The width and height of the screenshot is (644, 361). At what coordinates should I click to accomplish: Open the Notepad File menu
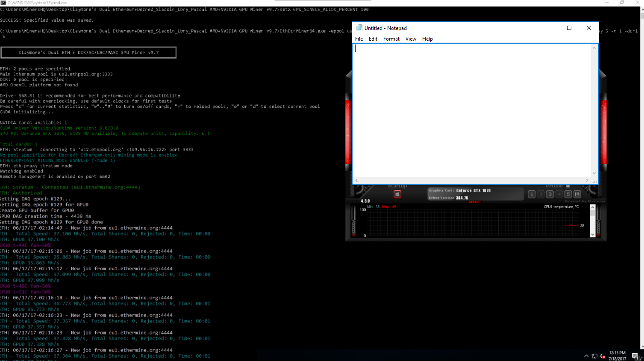[359, 39]
